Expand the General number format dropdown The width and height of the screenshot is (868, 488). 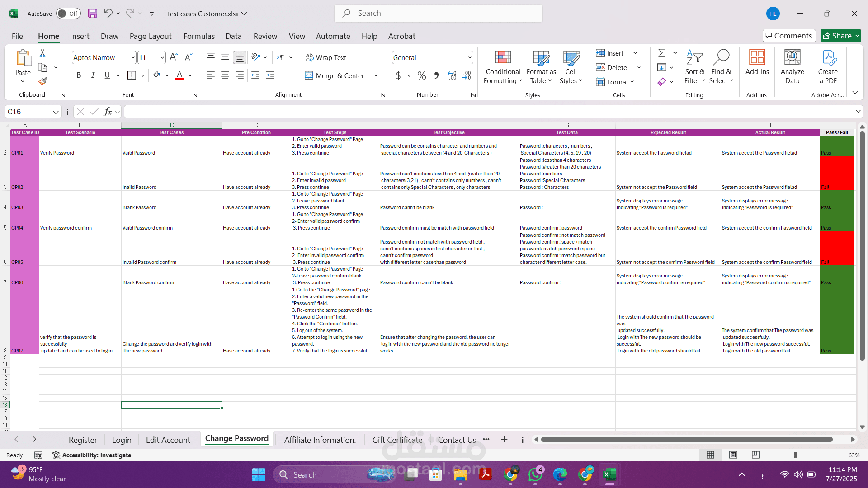click(x=469, y=57)
